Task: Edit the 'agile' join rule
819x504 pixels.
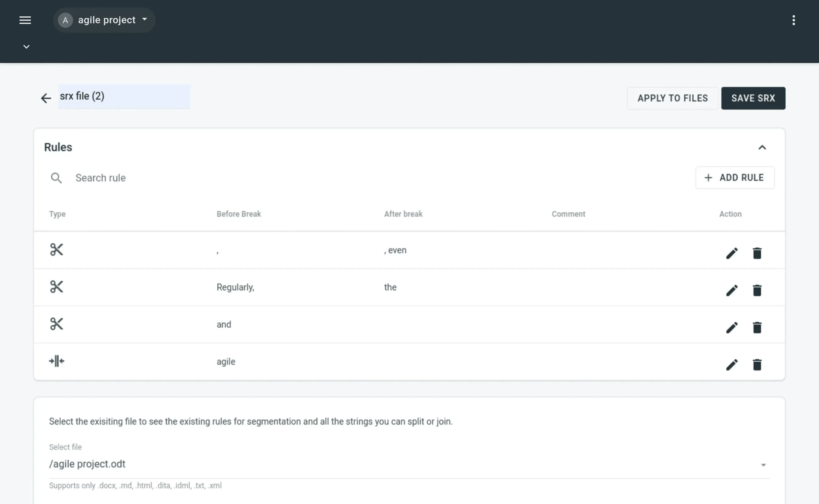Action: click(732, 365)
